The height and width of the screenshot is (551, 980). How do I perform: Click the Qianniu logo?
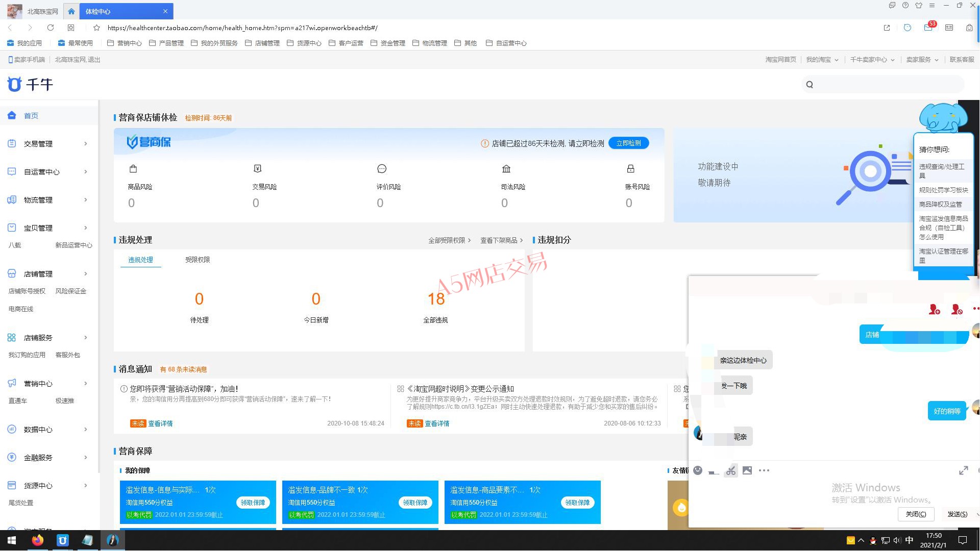click(30, 84)
